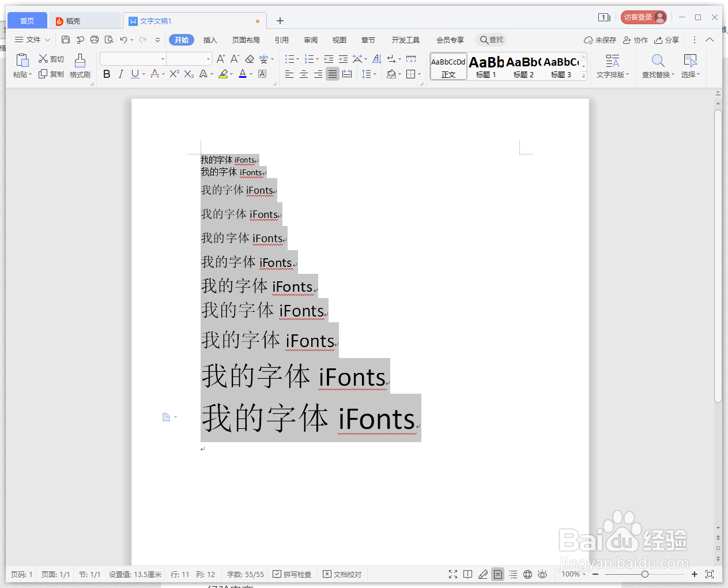Image resolution: width=728 pixels, height=588 pixels.
Task: Open Print Preview icon
Action: point(109,40)
